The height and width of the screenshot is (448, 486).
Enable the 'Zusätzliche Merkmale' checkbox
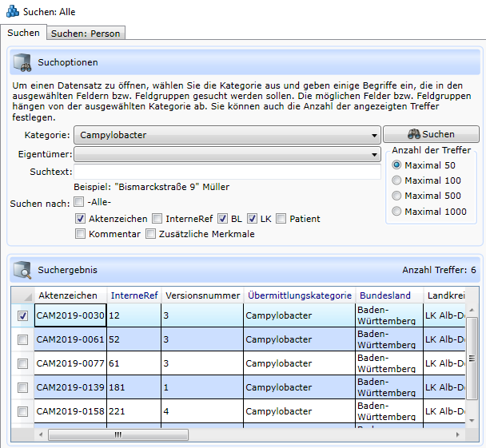[150, 234]
